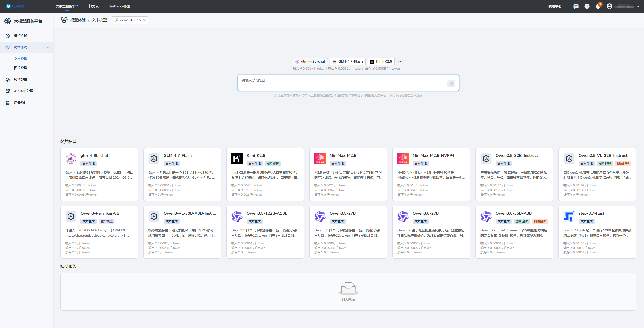The height and width of the screenshot is (328, 644).
Task: Click the Qwen3-Reranker-8B card logo
Action: [x=71, y=216]
